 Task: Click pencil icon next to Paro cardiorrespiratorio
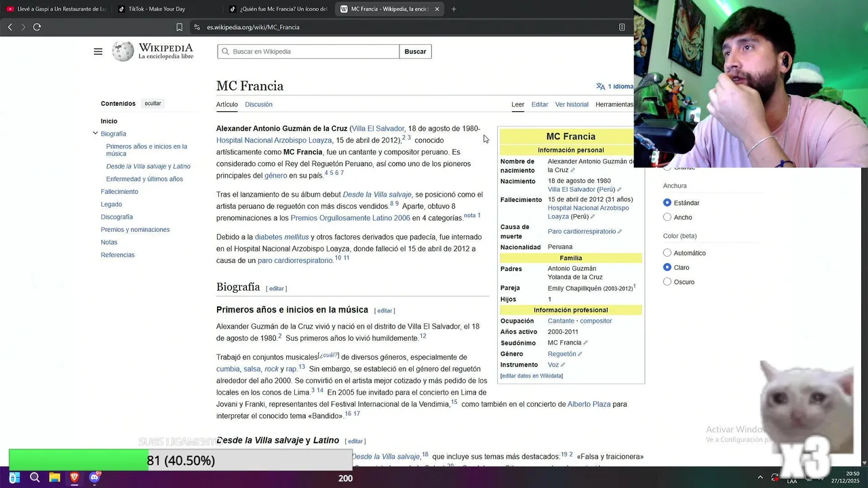[620, 232]
